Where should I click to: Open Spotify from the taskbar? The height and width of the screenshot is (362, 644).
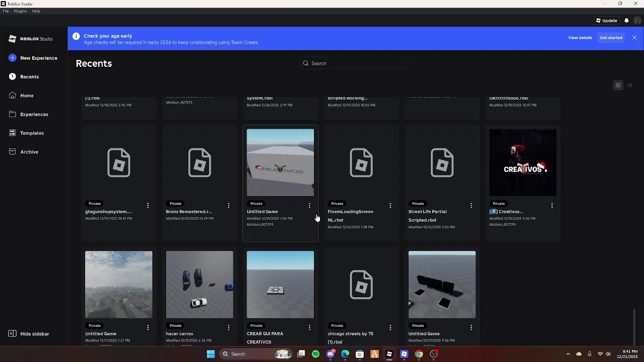(315, 354)
